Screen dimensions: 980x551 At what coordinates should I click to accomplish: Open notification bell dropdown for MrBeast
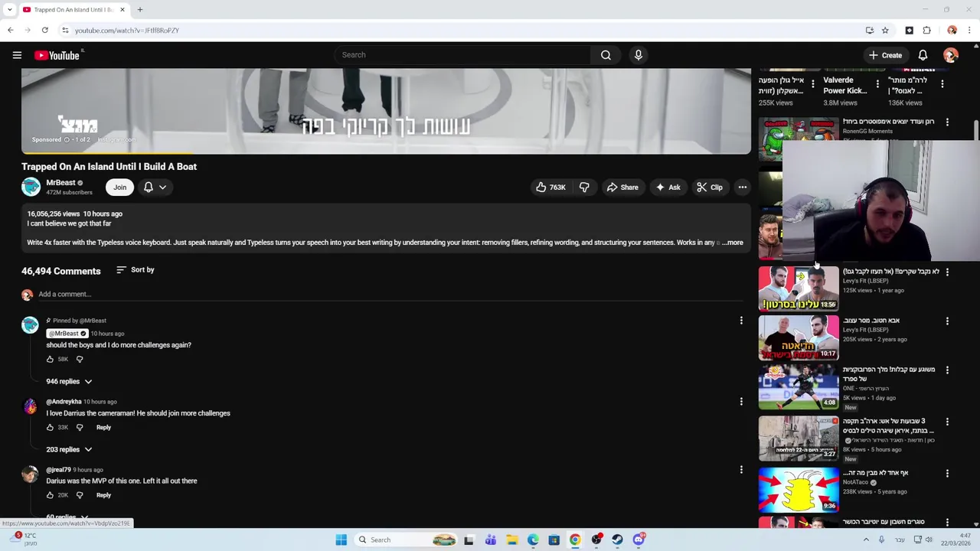[x=155, y=187]
